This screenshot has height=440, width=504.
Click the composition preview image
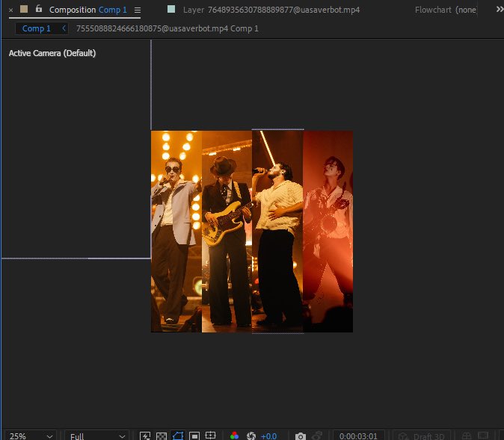click(x=252, y=232)
